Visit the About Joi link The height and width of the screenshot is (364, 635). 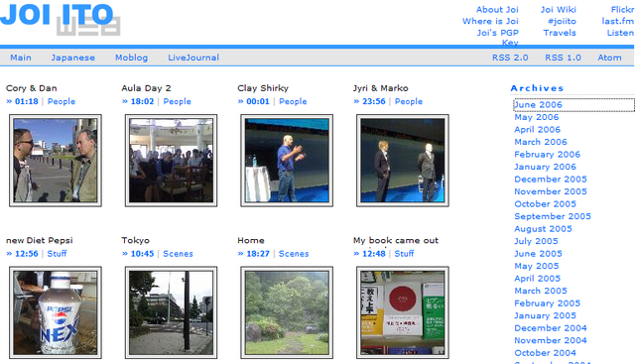pyautogui.click(x=497, y=9)
